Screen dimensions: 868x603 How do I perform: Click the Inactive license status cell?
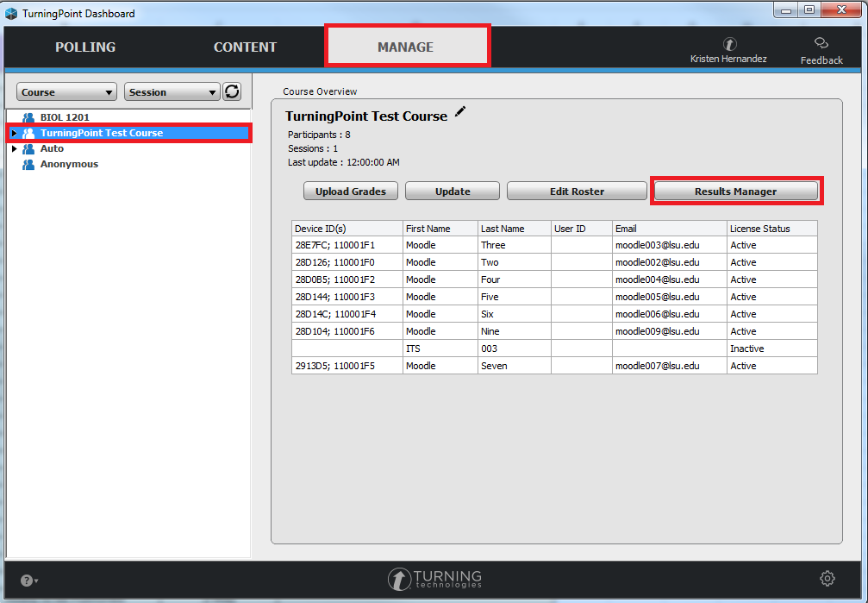771,349
